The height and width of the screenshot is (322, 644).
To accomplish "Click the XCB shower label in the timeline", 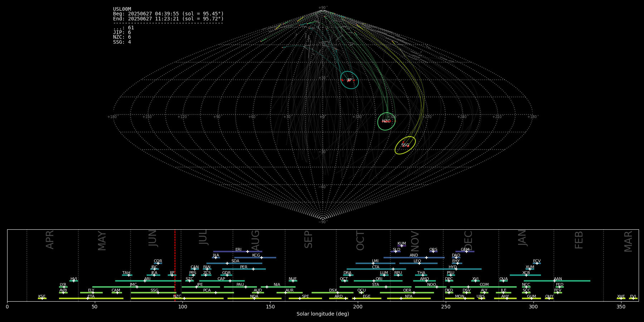I will click(x=526, y=273).
